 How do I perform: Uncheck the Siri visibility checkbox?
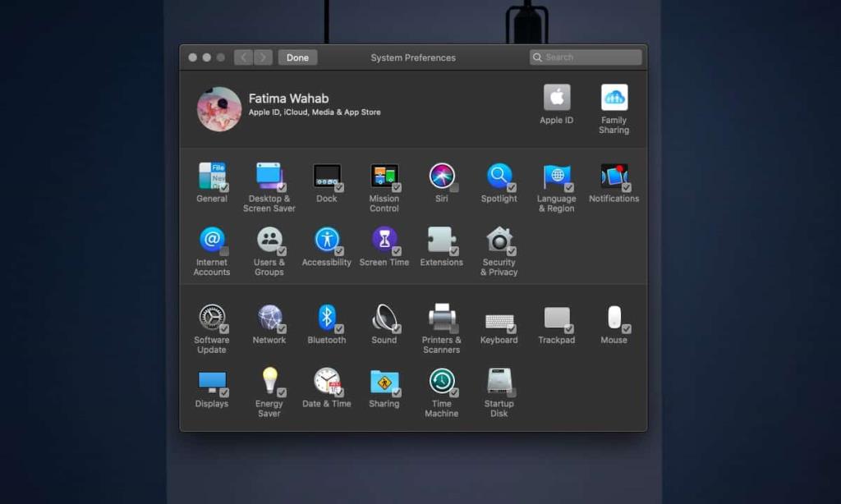(453, 188)
